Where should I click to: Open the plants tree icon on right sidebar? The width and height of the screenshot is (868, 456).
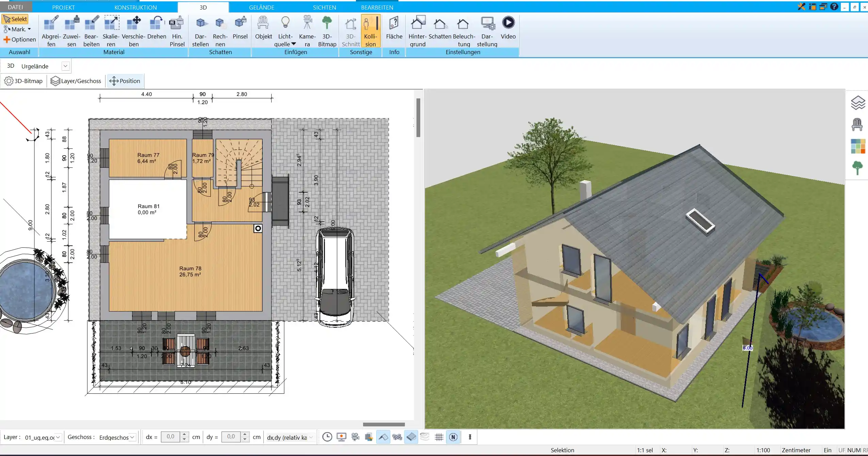click(857, 168)
